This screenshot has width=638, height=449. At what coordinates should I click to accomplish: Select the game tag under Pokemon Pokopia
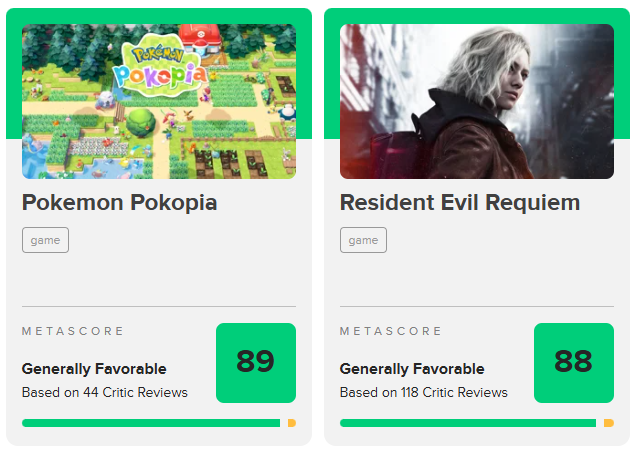[x=45, y=240]
